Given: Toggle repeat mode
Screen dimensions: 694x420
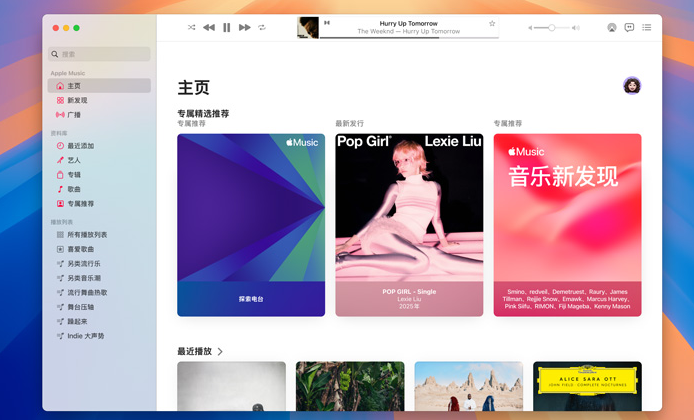Looking at the screenshot, I should point(262,27).
